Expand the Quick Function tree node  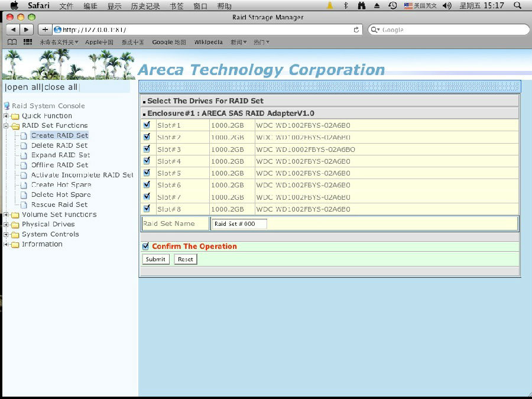click(6, 116)
